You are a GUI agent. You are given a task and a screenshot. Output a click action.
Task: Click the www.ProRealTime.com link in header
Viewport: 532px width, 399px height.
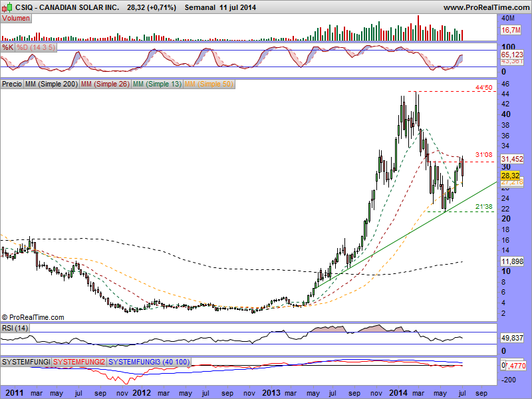[x=487, y=7]
